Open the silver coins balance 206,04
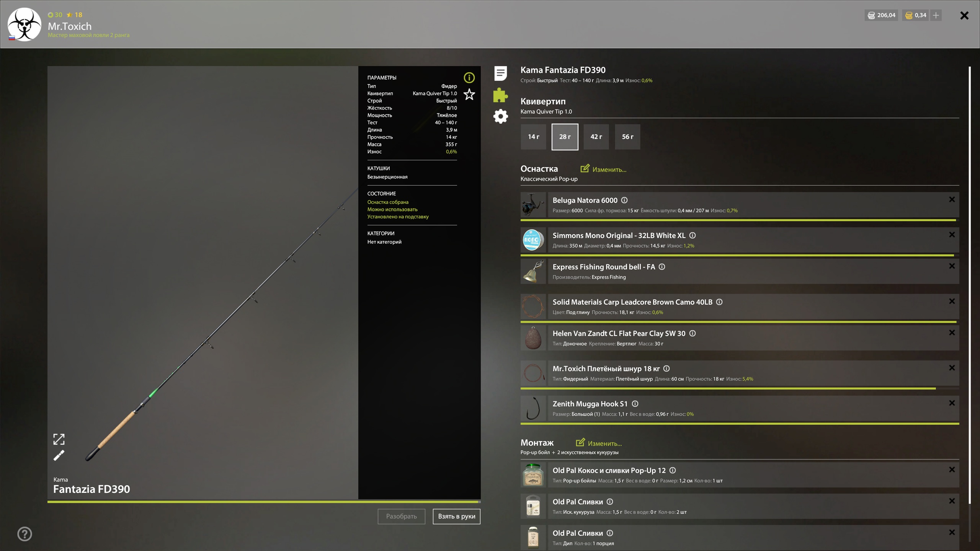 [x=881, y=15]
